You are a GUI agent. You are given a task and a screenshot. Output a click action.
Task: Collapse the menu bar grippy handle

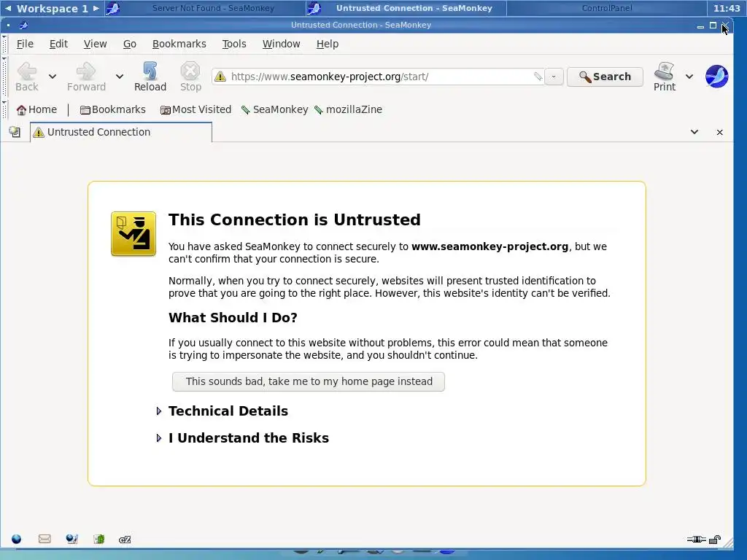point(4,44)
